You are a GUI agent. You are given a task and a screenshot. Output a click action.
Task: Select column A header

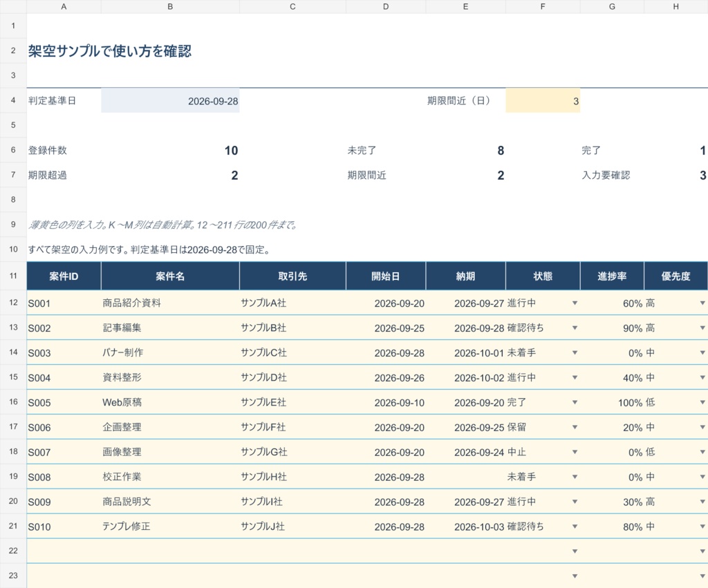tap(64, 7)
